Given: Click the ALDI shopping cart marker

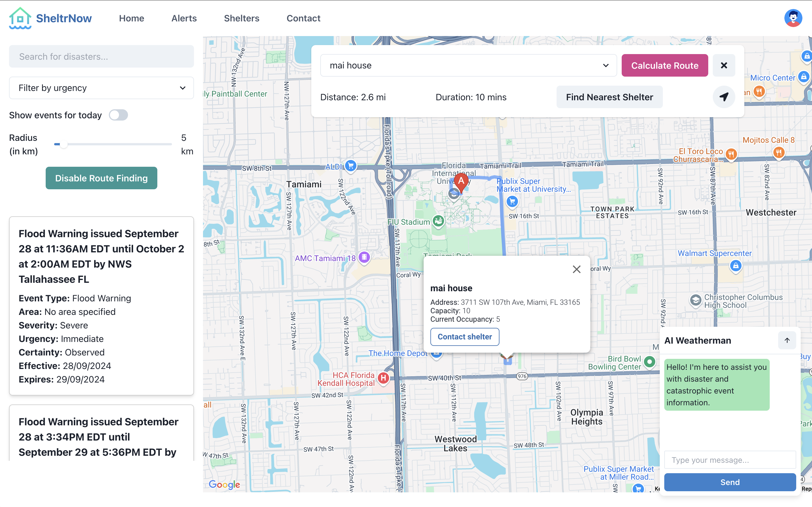Looking at the screenshot, I should [x=351, y=166].
